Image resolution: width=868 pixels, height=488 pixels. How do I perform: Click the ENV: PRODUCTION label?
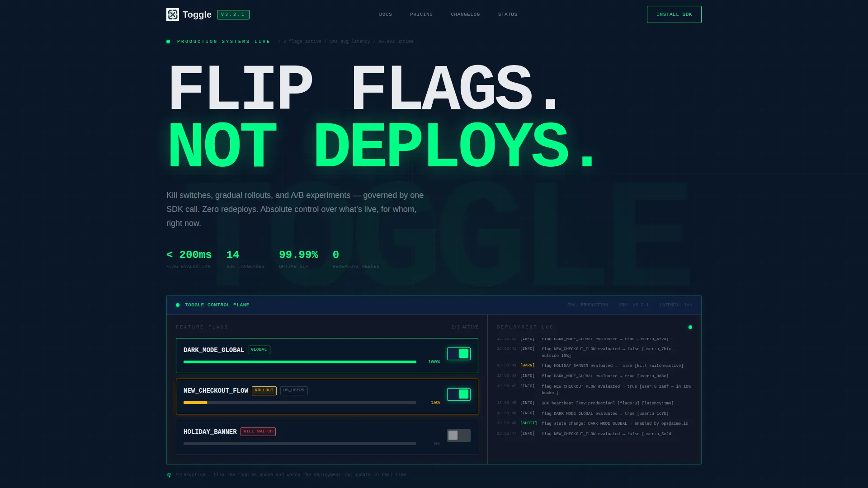pos(588,305)
